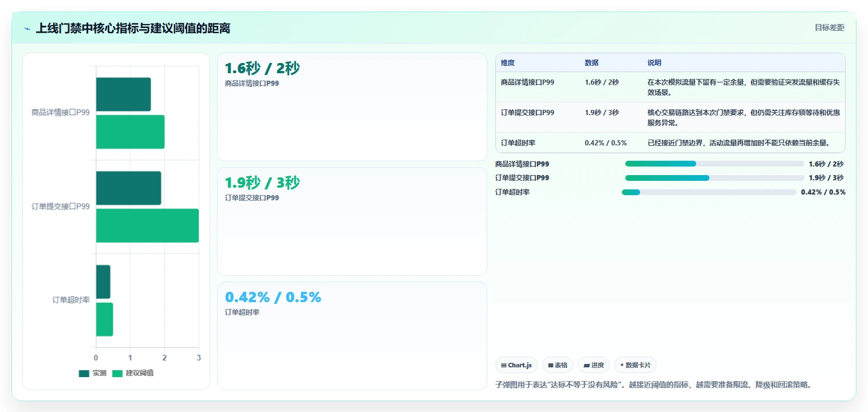The height and width of the screenshot is (412, 868).
Task: Click the 订单超时率 progress bar
Action: 709,192
